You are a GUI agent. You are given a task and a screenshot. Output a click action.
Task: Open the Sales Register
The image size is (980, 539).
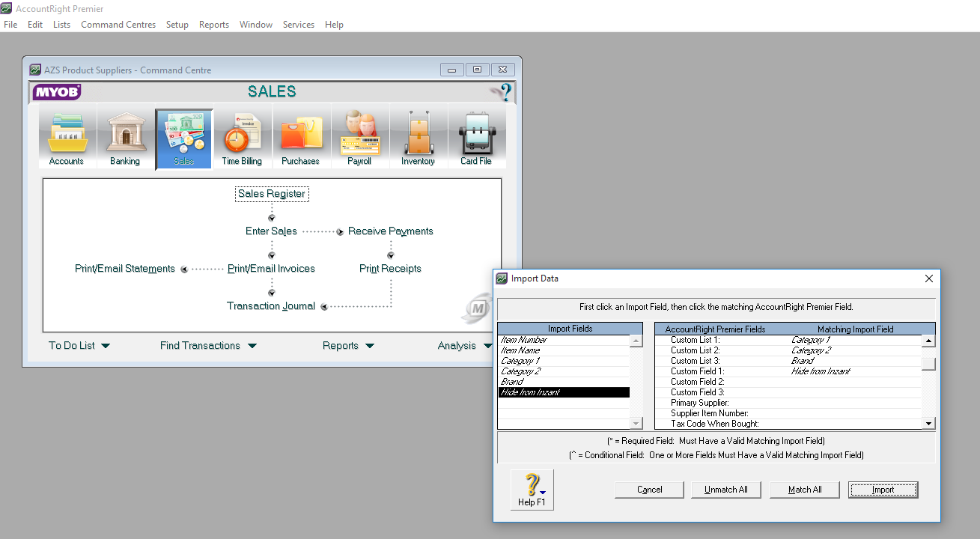pyautogui.click(x=272, y=194)
